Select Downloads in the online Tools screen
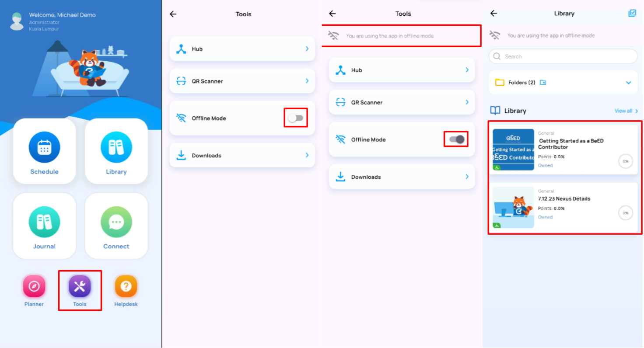The width and height of the screenshot is (644, 348). pyautogui.click(x=242, y=156)
